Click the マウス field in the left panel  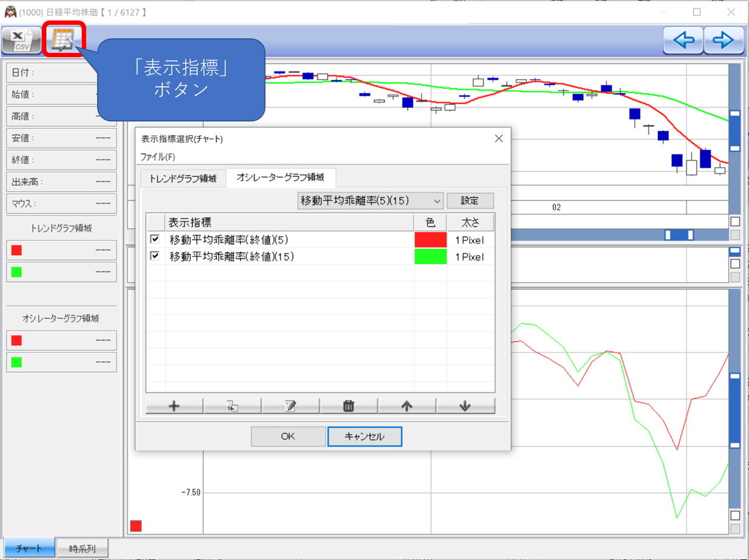tap(61, 204)
